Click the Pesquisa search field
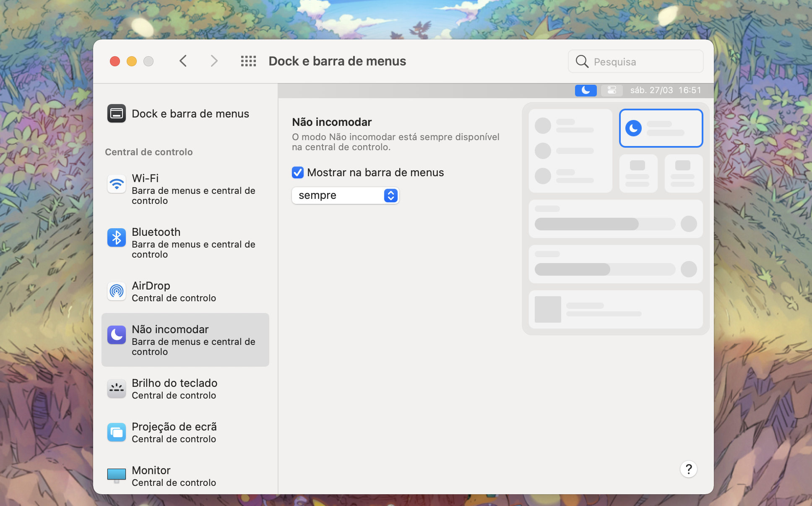The width and height of the screenshot is (812, 506). pyautogui.click(x=636, y=62)
